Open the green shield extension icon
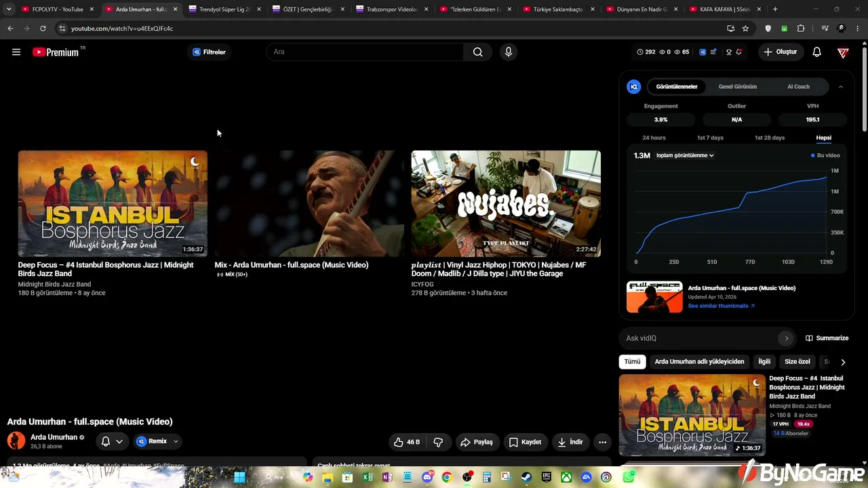This screenshot has height=488, width=868. (784, 28)
